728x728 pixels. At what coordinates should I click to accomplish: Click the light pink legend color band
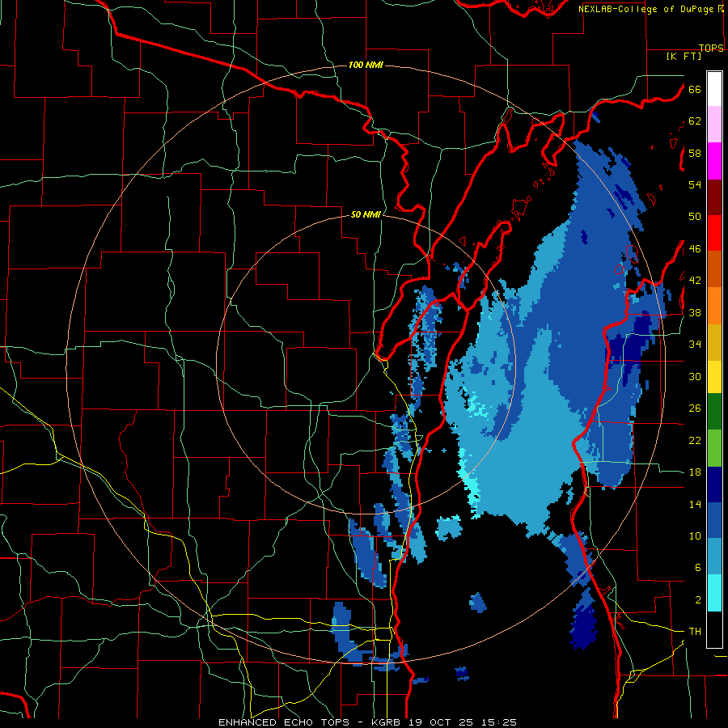coord(714,125)
